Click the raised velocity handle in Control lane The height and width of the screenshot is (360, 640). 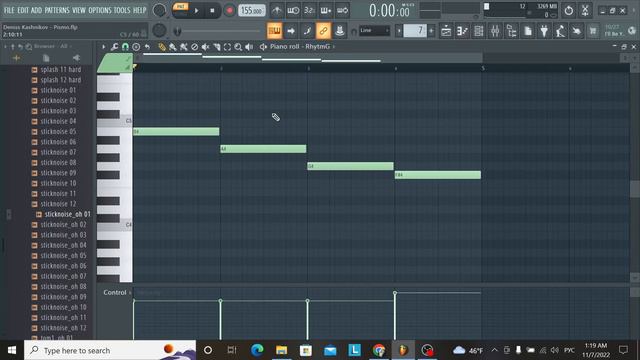tap(395, 293)
